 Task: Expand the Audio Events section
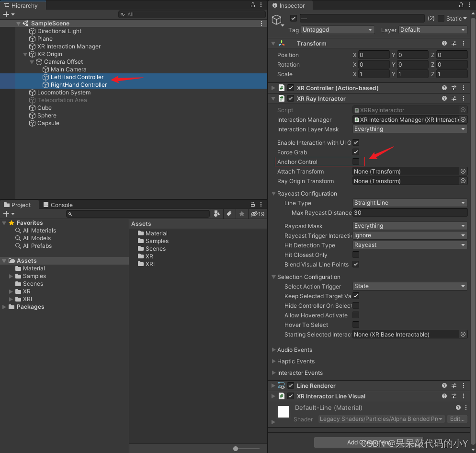[x=294, y=350]
